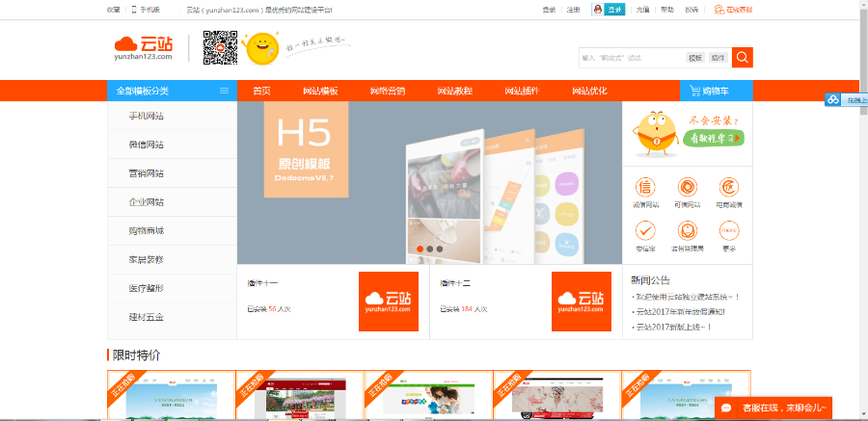Click the orange search magnifier button
Image resolution: width=868 pixels, height=421 pixels.
(x=743, y=58)
